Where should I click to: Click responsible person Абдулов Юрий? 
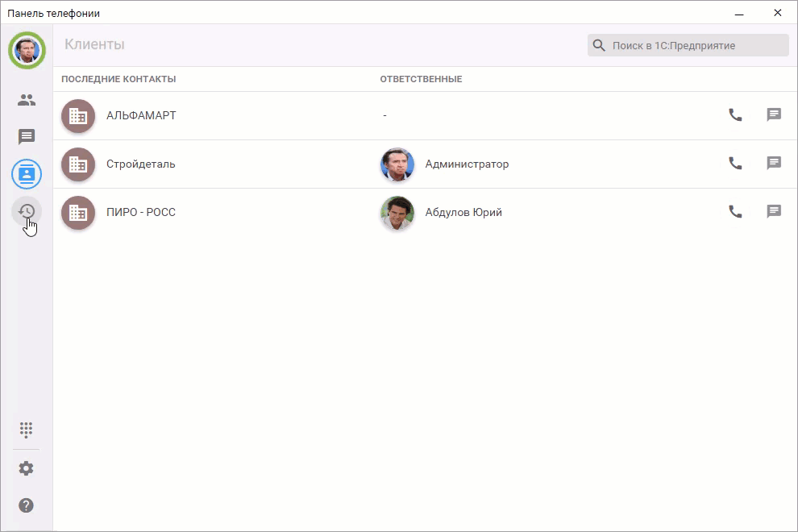click(x=463, y=213)
